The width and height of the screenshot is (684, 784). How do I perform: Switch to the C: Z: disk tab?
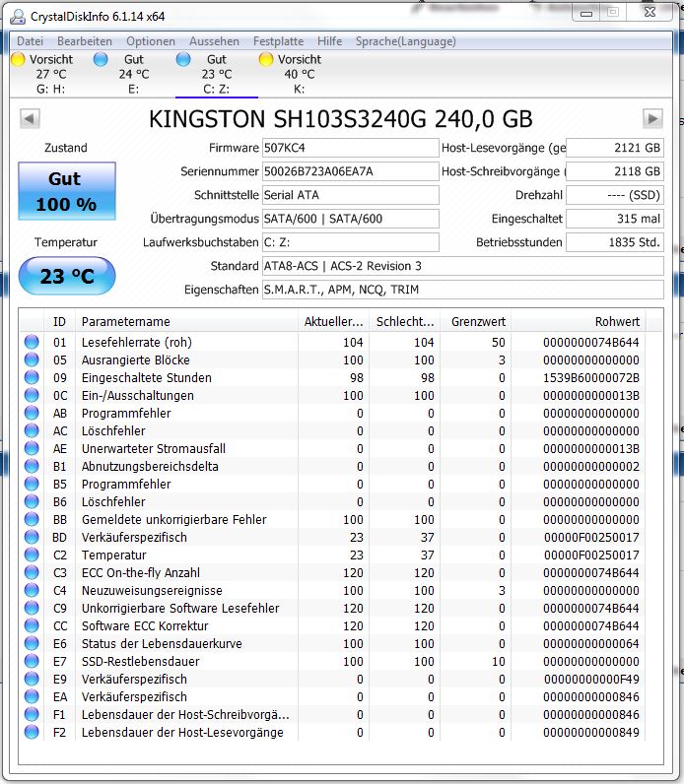[217, 74]
